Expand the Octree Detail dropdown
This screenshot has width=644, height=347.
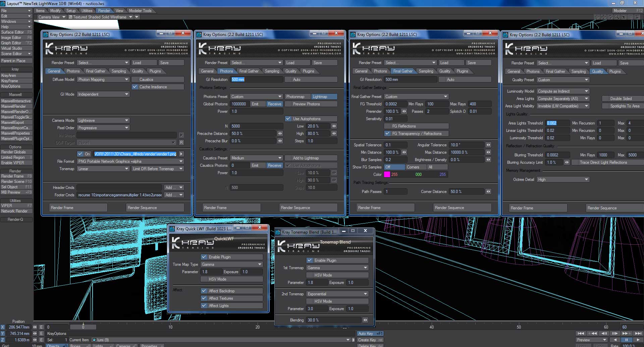click(563, 180)
